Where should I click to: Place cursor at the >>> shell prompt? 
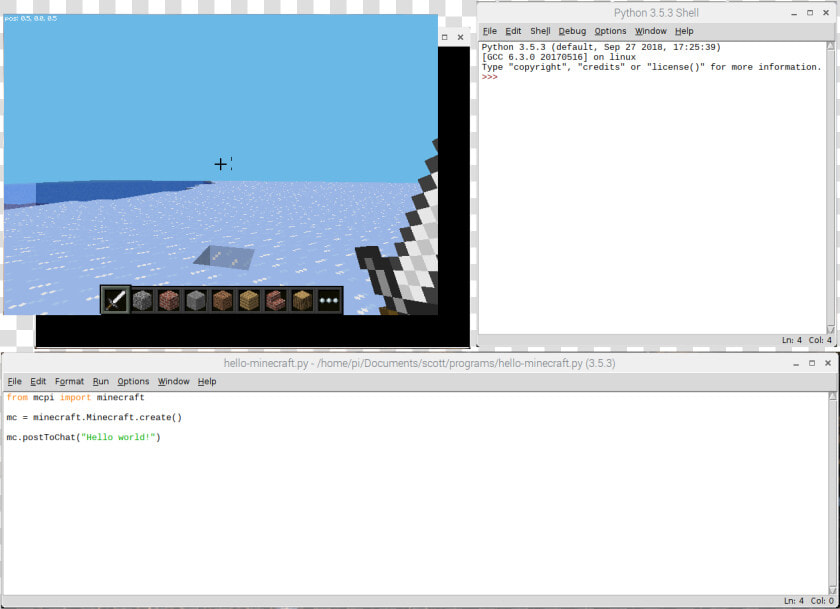[490, 77]
